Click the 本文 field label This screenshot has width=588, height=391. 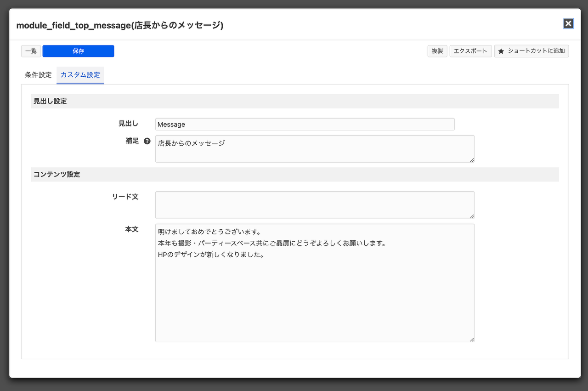[132, 229]
